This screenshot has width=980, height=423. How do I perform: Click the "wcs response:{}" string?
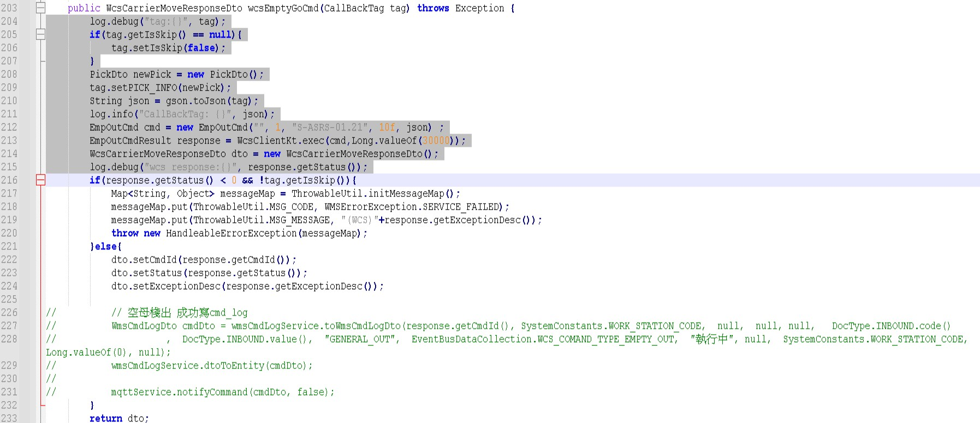[x=190, y=167]
